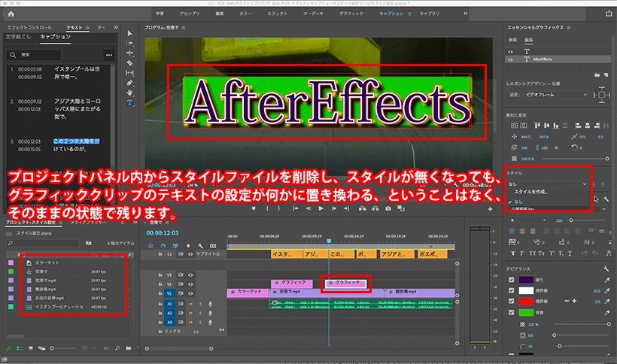Expand the hidden workspaces chevron
Viewport: 617px width, 364px height.
click(x=466, y=14)
